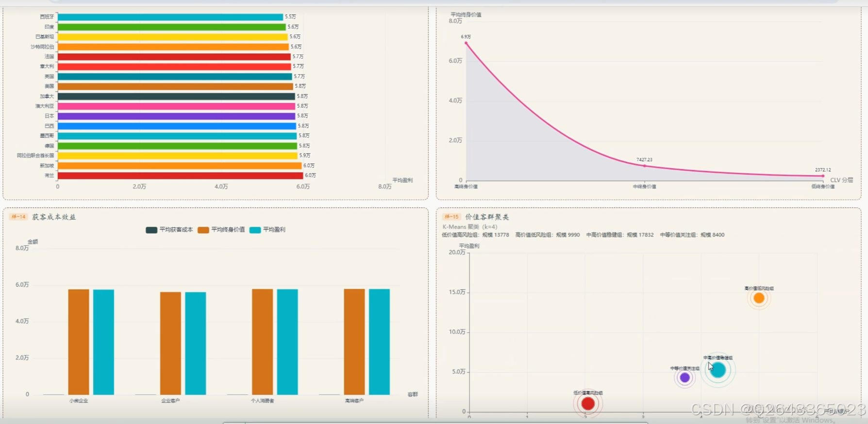Click the teal 平均盈利 bar for 小微企业
This screenshot has width=868, height=424.
click(x=103, y=342)
